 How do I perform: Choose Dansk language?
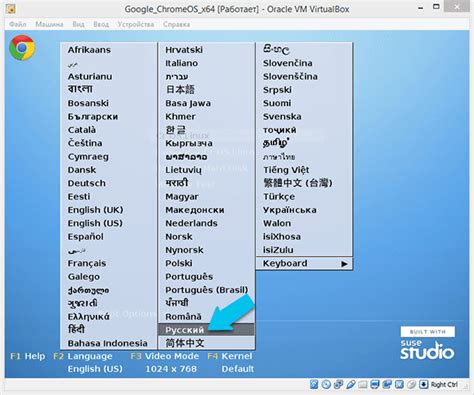82,170
